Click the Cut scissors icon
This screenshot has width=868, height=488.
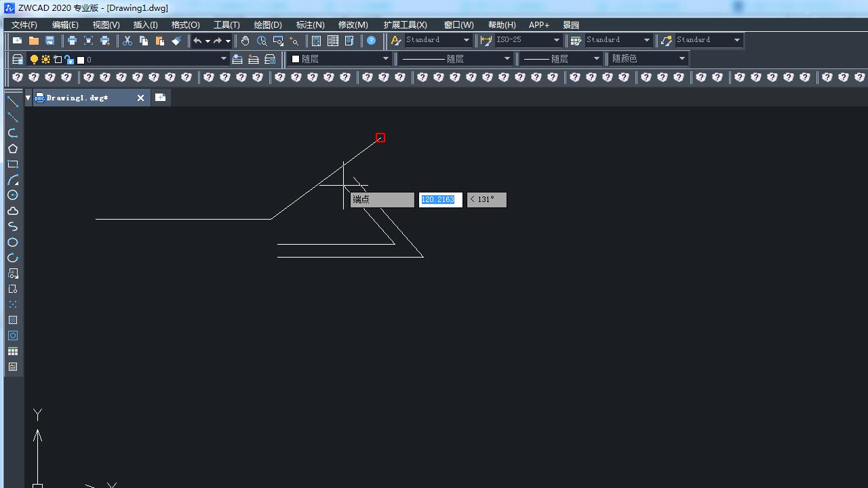(127, 41)
